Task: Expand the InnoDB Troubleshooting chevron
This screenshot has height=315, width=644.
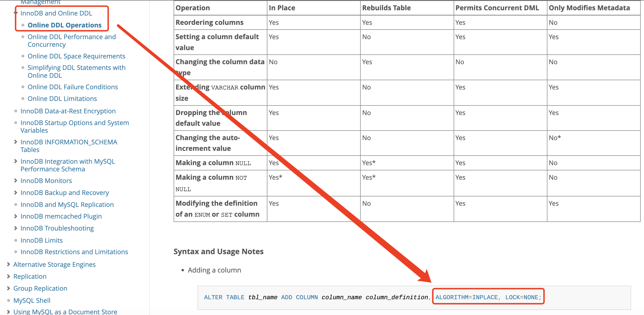Action: 16,228
